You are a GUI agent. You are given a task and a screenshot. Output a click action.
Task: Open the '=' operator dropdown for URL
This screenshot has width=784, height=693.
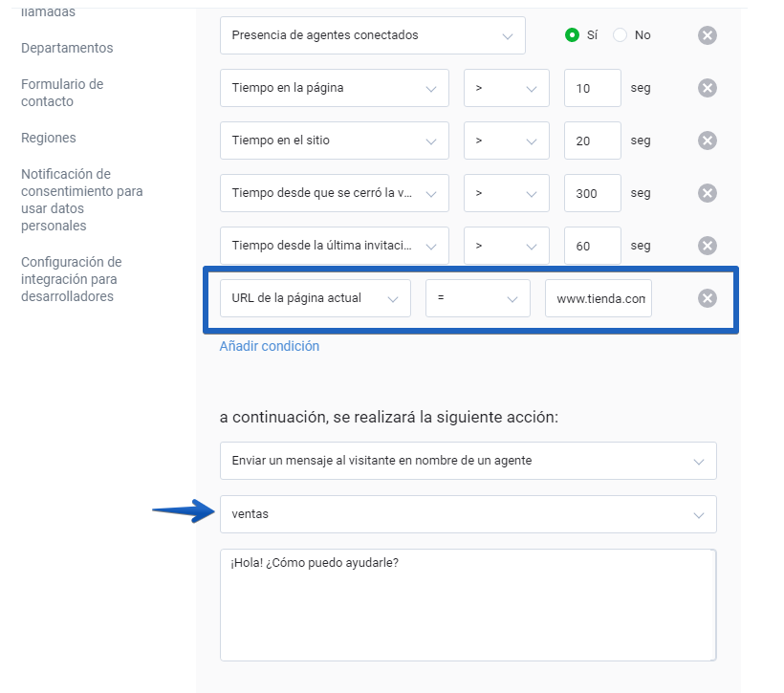click(x=477, y=298)
